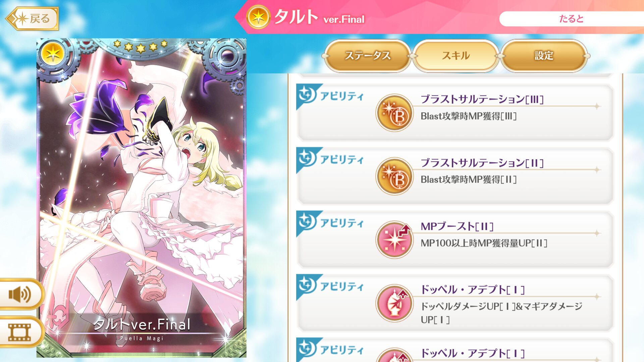
Task: Click the ブラストサルテーション[II] Blast icon
Action: coord(394,176)
